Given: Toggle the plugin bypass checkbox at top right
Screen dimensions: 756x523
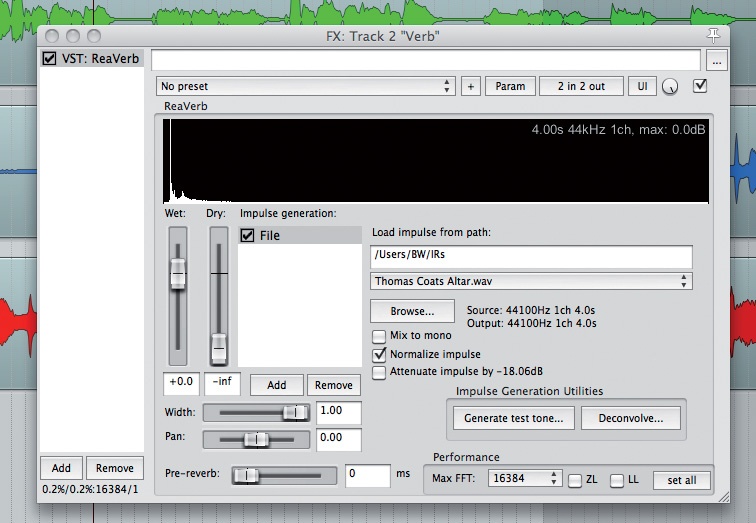Looking at the screenshot, I should (x=700, y=86).
